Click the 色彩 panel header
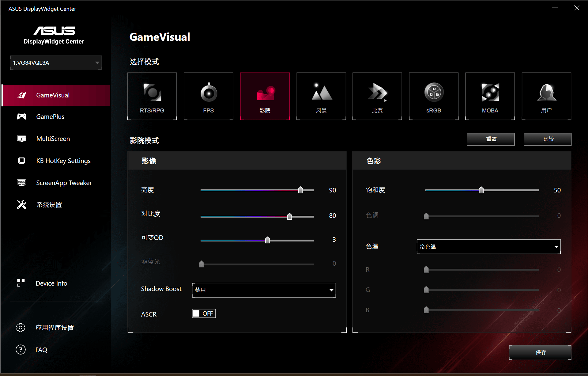The width and height of the screenshot is (588, 376). (462, 161)
